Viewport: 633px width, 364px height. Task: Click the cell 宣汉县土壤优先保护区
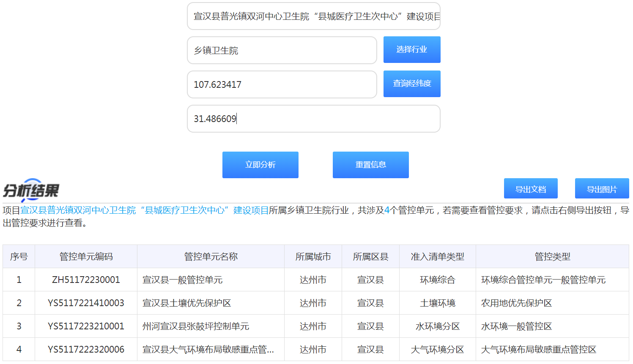pos(211,303)
